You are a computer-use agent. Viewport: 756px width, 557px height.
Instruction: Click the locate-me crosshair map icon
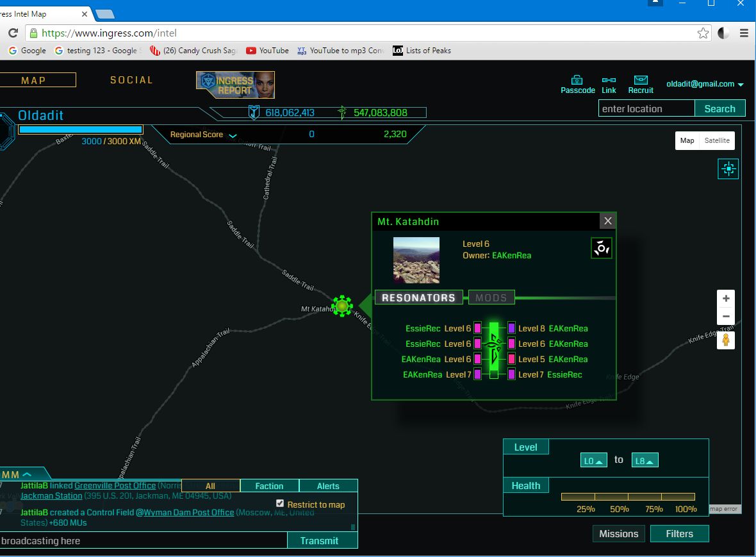[x=728, y=169]
